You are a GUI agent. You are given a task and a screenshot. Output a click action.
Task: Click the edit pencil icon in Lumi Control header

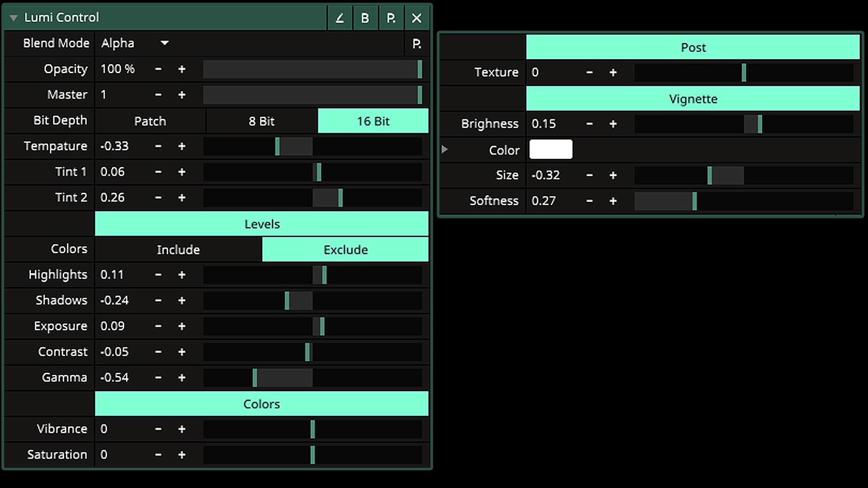point(340,18)
